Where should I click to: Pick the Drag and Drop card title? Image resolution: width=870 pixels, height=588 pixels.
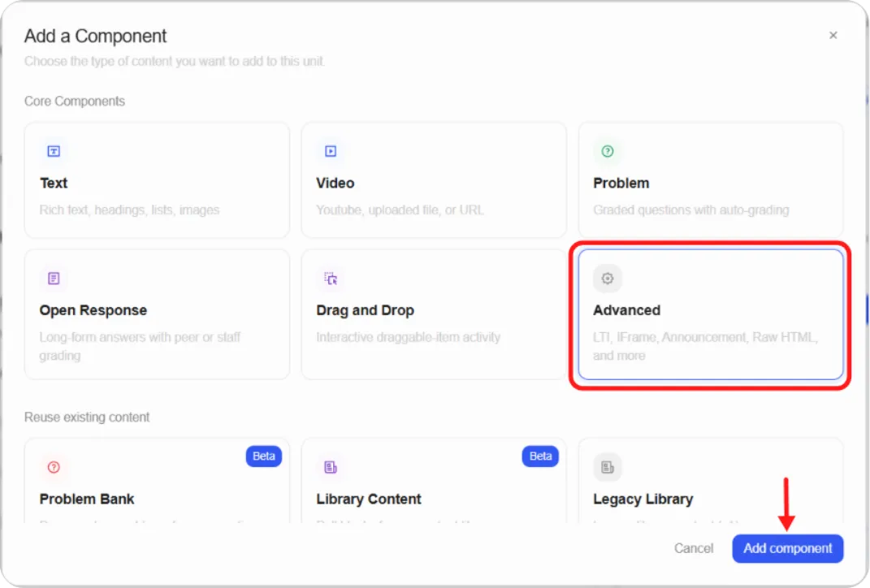[x=365, y=310]
